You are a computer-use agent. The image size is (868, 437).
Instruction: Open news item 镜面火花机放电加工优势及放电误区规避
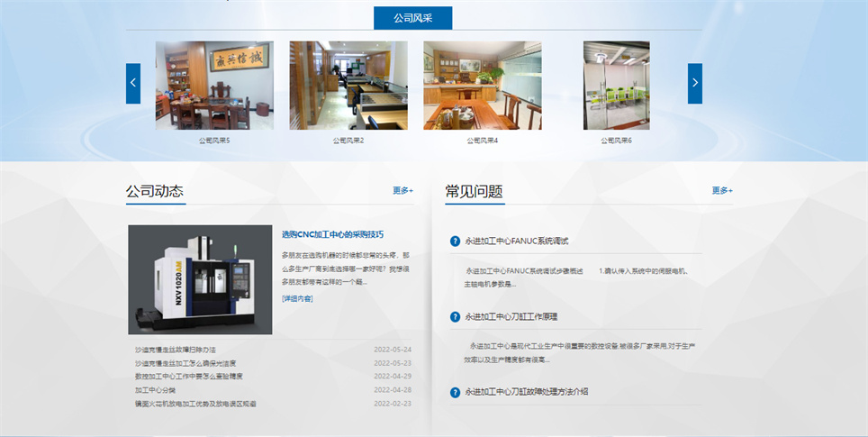click(x=195, y=404)
